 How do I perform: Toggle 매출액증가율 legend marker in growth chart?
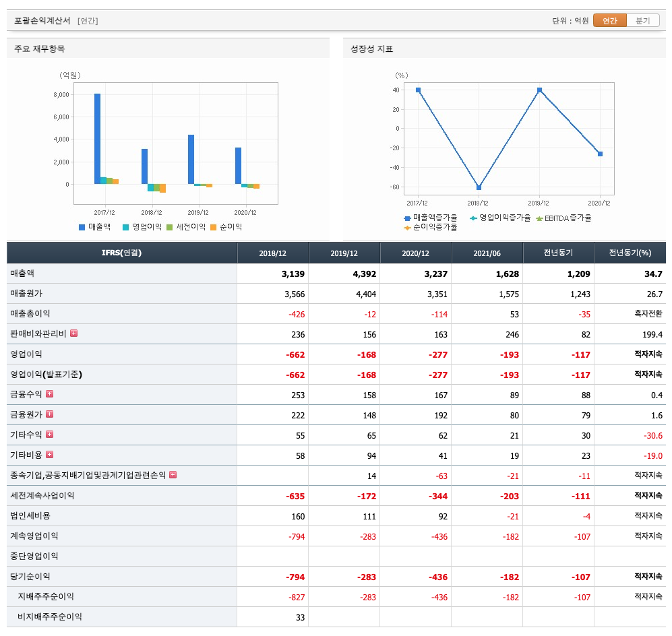(408, 218)
